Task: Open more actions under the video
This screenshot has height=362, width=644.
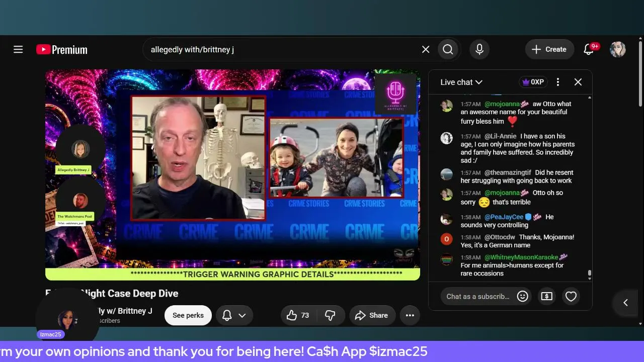Action: click(x=410, y=315)
